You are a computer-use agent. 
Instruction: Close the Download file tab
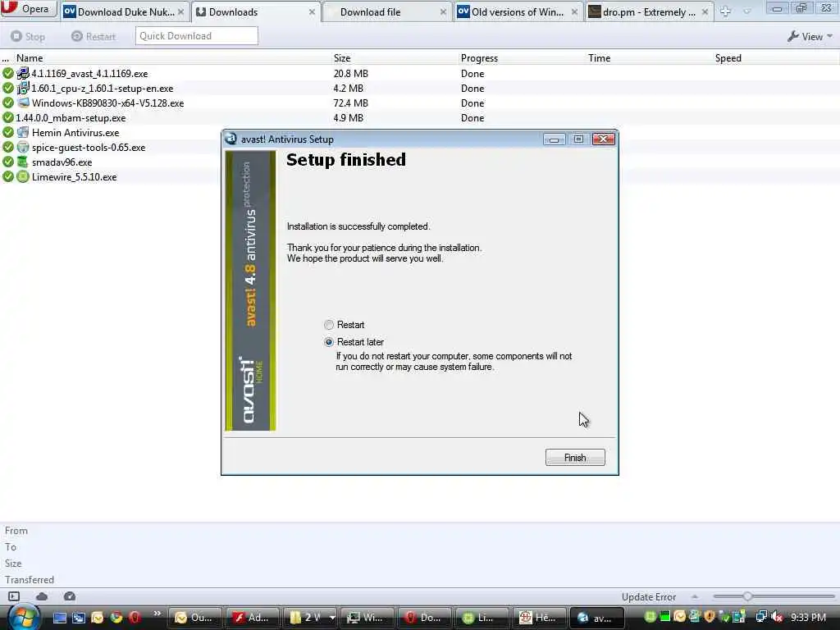pyautogui.click(x=443, y=11)
